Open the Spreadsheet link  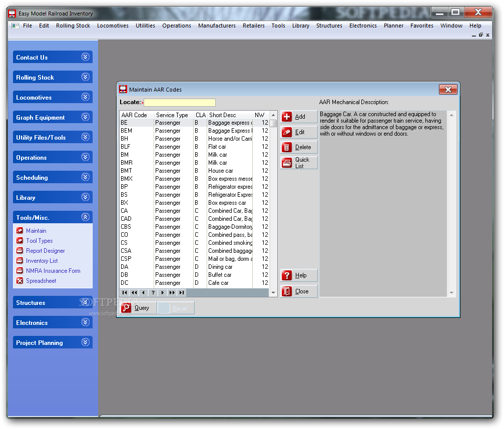[x=41, y=281]
